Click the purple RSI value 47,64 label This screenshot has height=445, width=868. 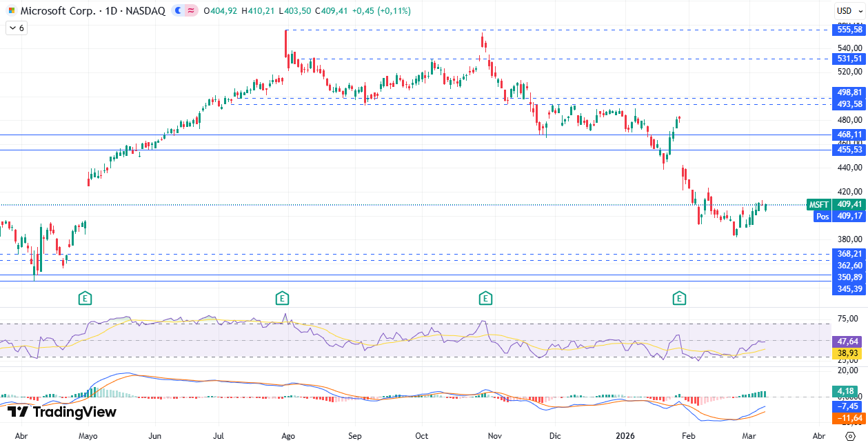click(848, 341)
